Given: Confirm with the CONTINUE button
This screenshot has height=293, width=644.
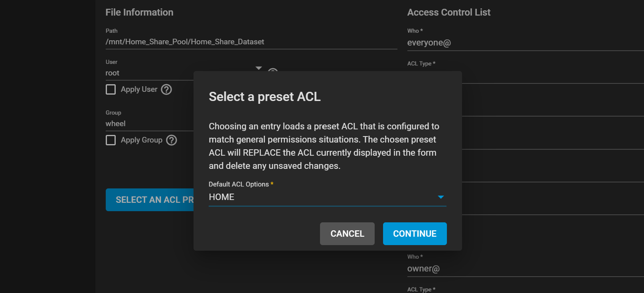Looking at the screenshot, I should 415,234.
